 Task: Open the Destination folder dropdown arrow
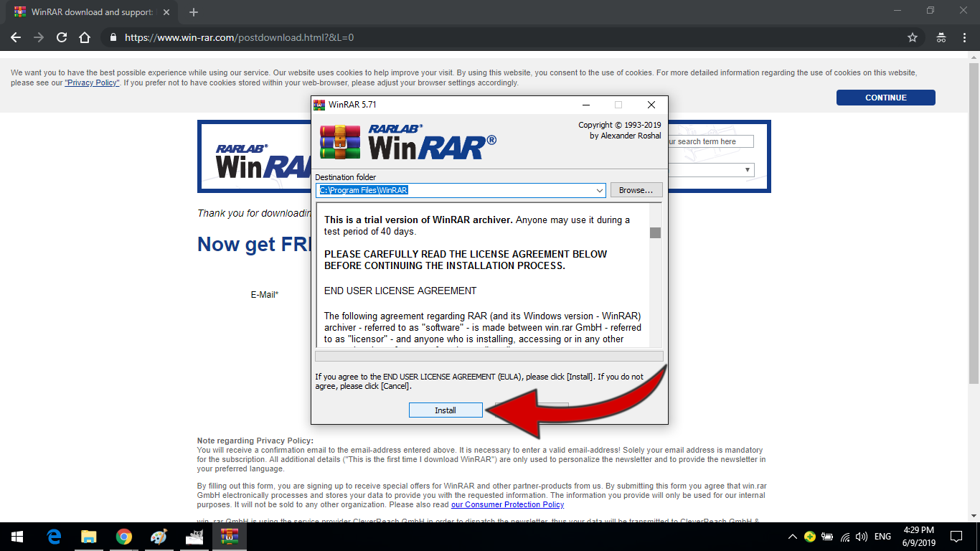click(x=600, y=190)
